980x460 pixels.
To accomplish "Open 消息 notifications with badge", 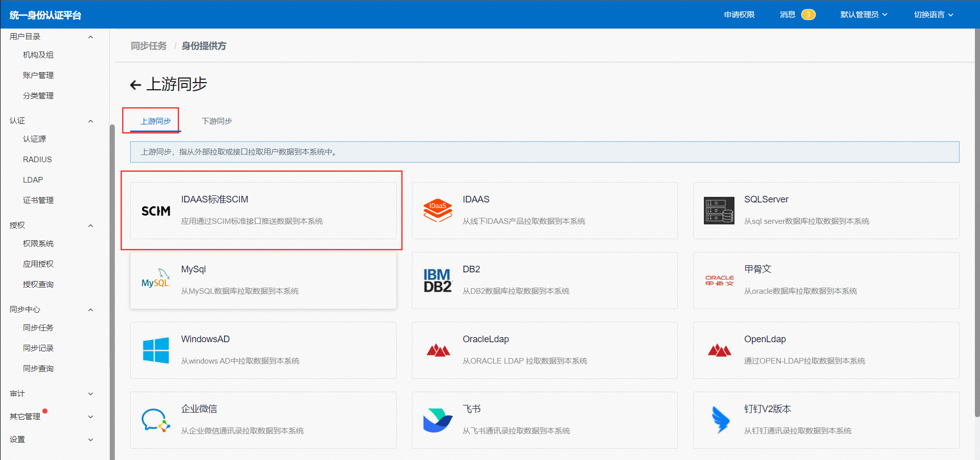I will 797,15.
